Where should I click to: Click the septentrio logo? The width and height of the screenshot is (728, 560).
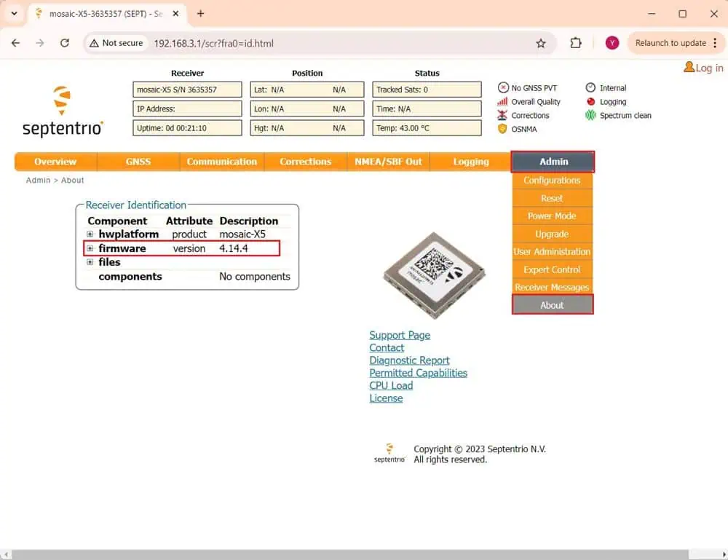click(x=62, y=109)
